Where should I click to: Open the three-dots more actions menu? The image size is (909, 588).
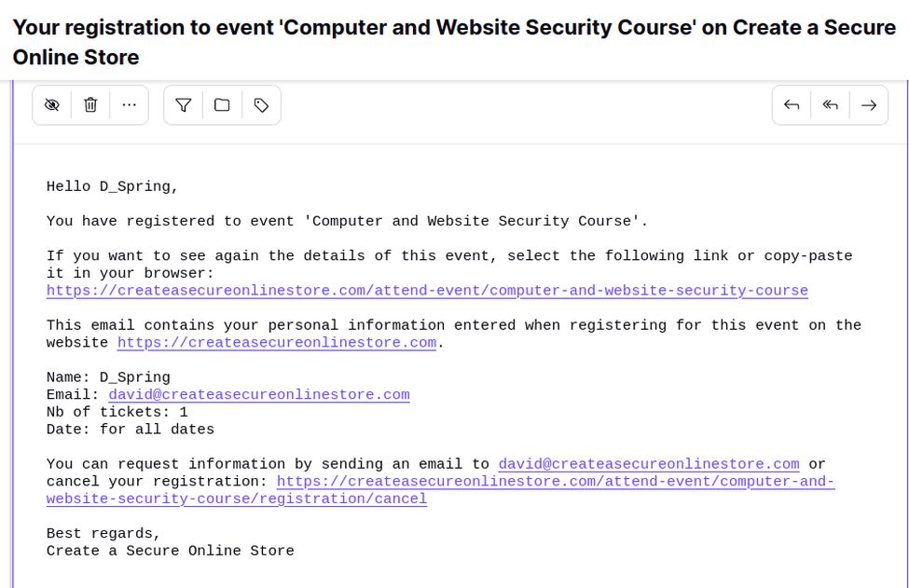(130, 105)
